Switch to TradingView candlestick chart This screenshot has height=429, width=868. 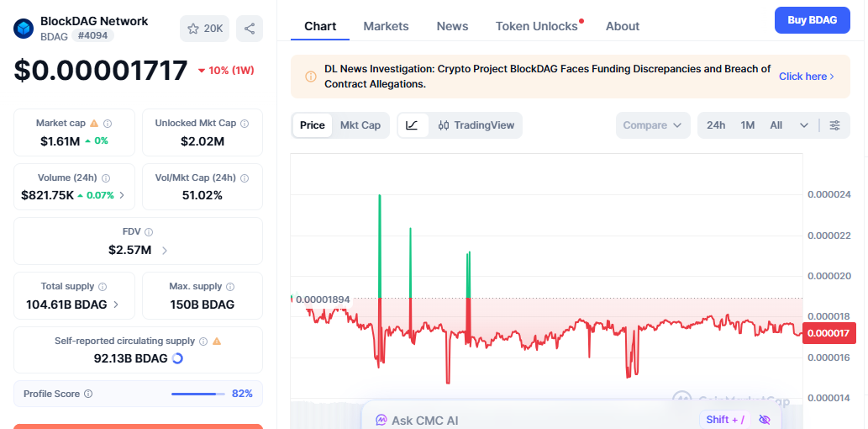(476, 125)
